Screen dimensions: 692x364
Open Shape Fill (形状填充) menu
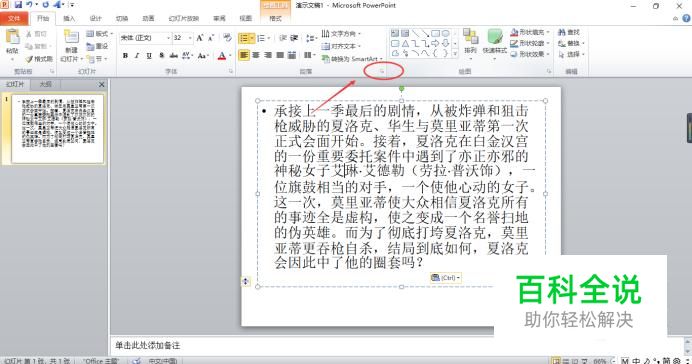(530, 32)
